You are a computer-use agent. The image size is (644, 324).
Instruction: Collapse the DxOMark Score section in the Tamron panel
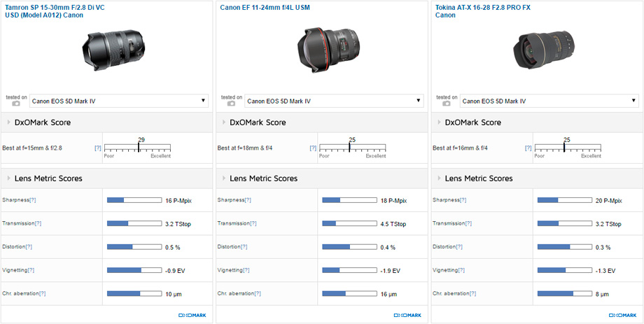point(9,122)
